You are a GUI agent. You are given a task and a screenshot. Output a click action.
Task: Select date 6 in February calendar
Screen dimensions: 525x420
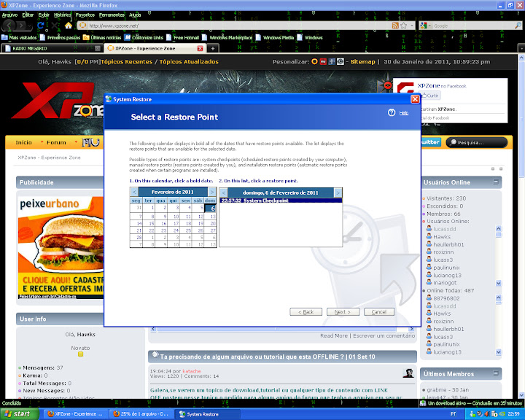click(x=210, y=208)
